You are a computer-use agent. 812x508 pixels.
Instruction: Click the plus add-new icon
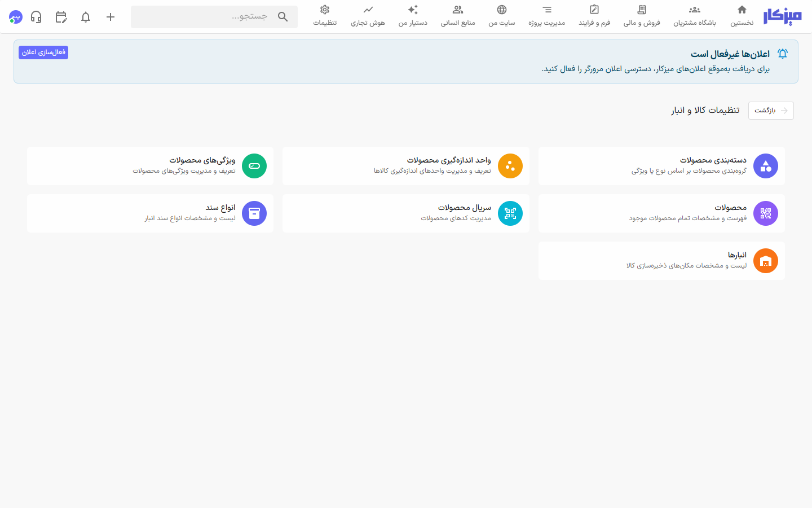coord(111,17)
